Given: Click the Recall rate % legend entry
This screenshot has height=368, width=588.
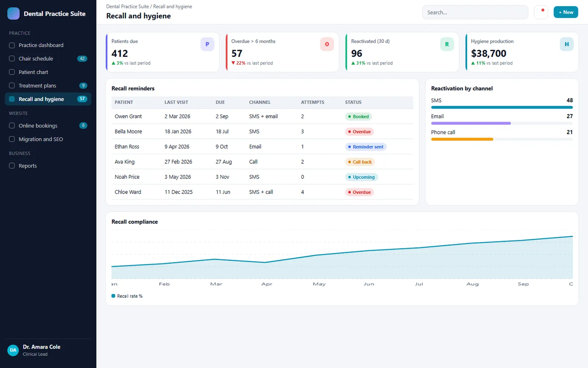Looking at the screenshot, I should click(127, 296).
